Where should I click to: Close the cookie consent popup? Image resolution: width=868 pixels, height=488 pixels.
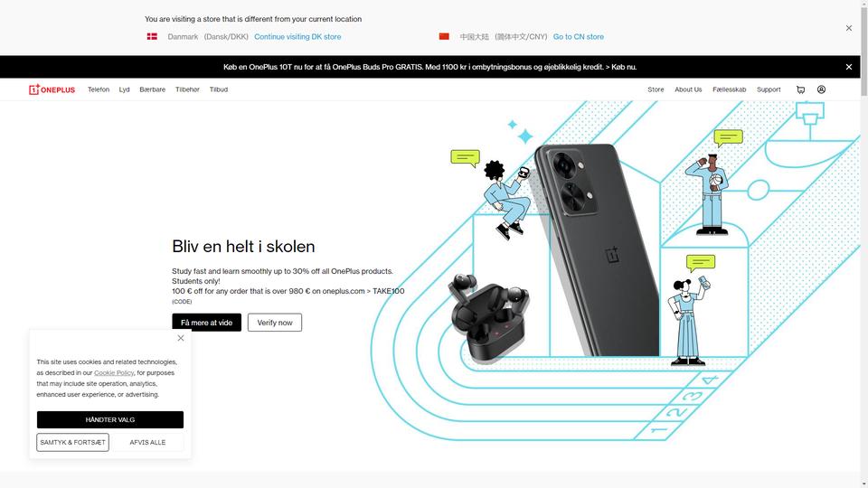click(x=181, y=338)
